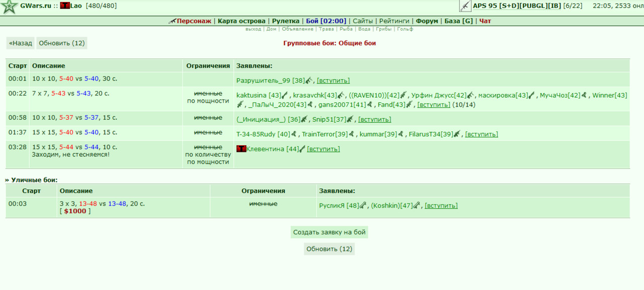Open player Разрушитель_99 [38] profile
Viewport: 644px width, 290px height.
tap(271, 80)
